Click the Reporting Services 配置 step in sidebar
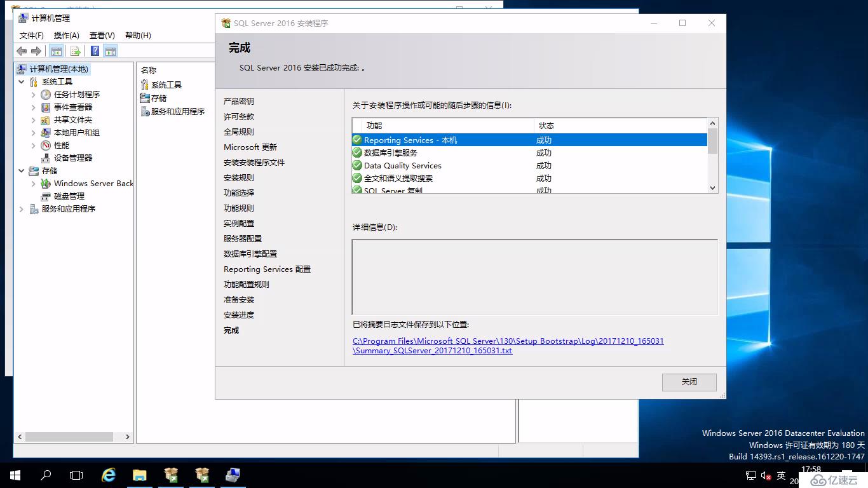The image size is (868, 488). (268, 269)
